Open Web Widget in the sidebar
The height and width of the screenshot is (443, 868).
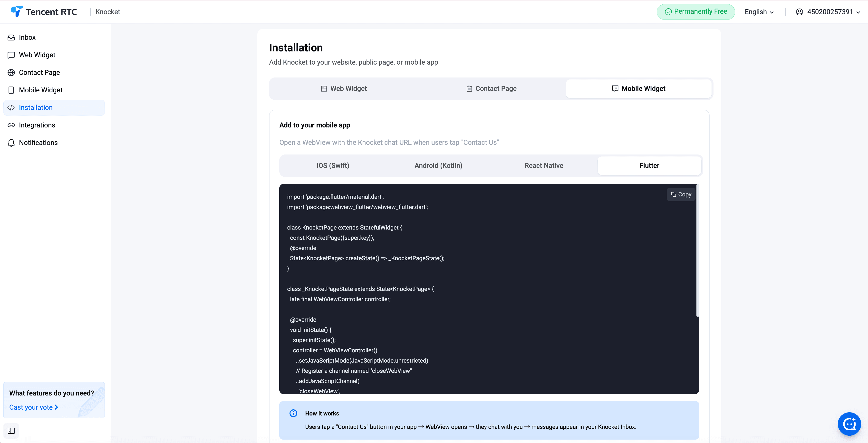click(x=54, y=55)
